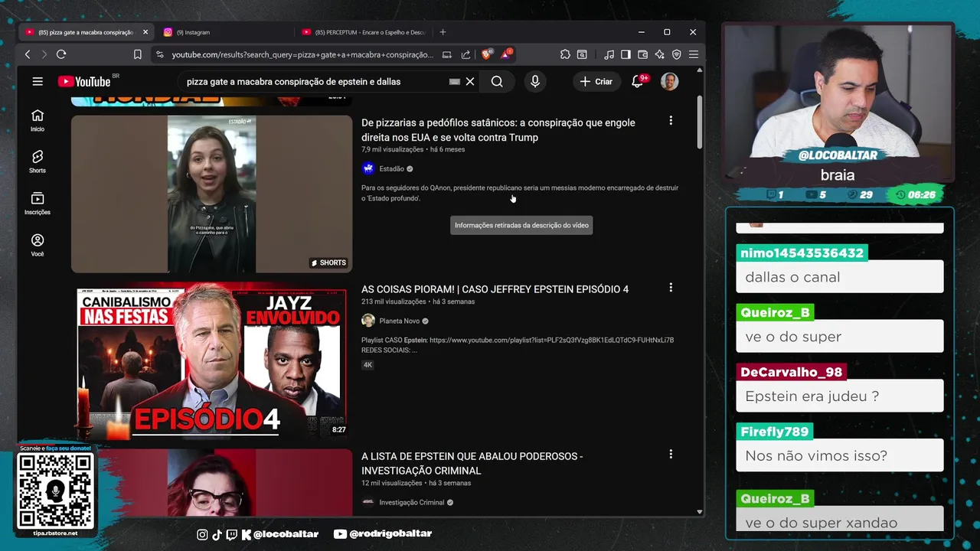The height and width of the screenshot is (551, 980).
Task: Switch to the Instagram tab
Action: 191,32
